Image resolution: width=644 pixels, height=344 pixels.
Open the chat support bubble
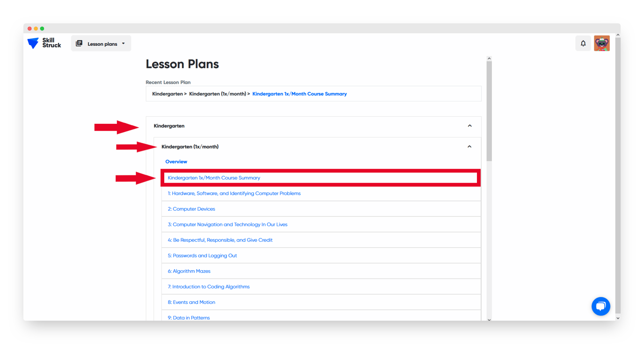(x=601, y=306)
